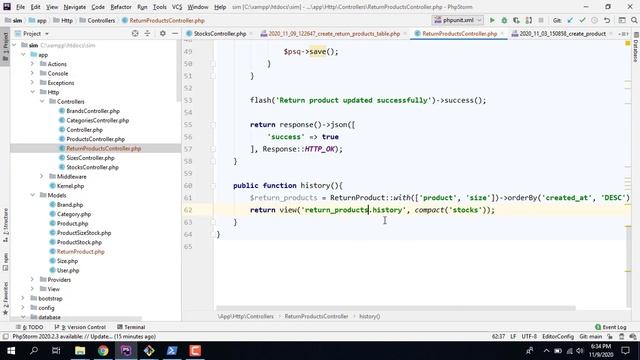
Task: Click Git commit checkmark icon
Action: pyautogui.click(x=582, y=20)
